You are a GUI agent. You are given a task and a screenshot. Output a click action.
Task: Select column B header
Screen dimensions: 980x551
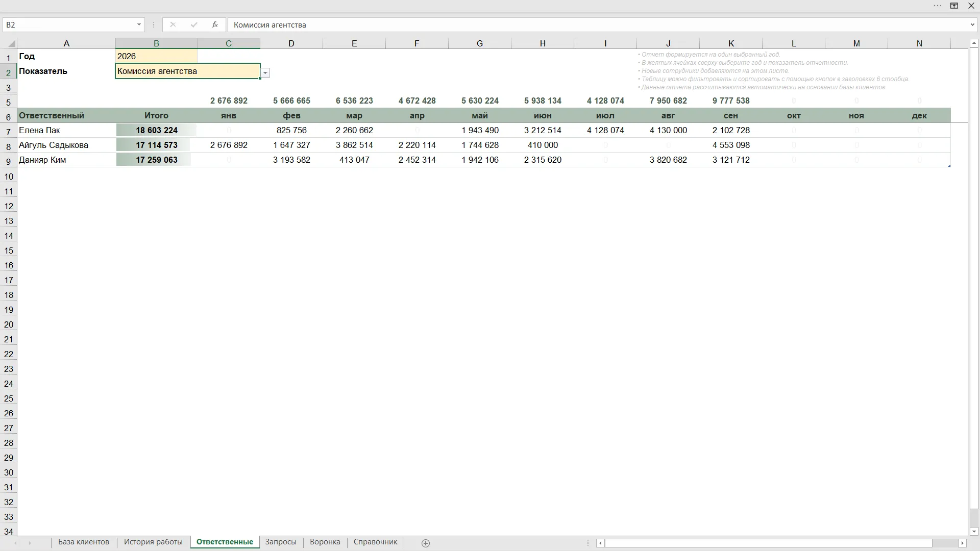[x=156, y=43]
